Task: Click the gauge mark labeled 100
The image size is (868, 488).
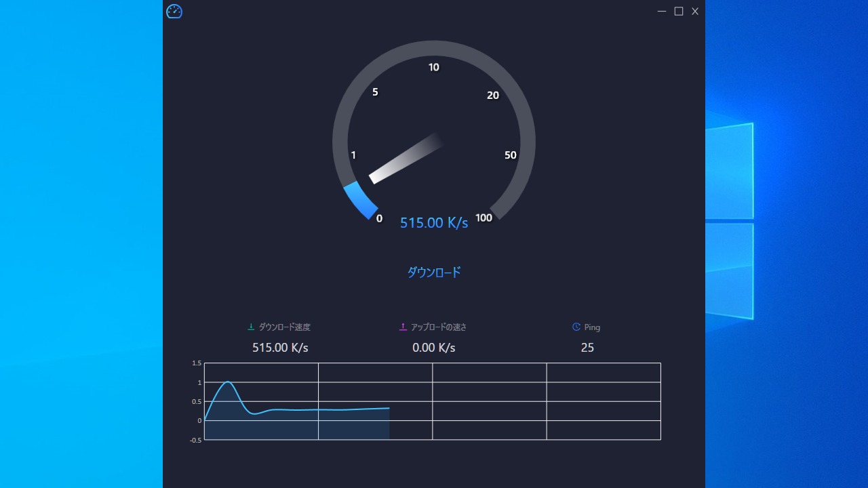Action: click(x=484, y=218)
